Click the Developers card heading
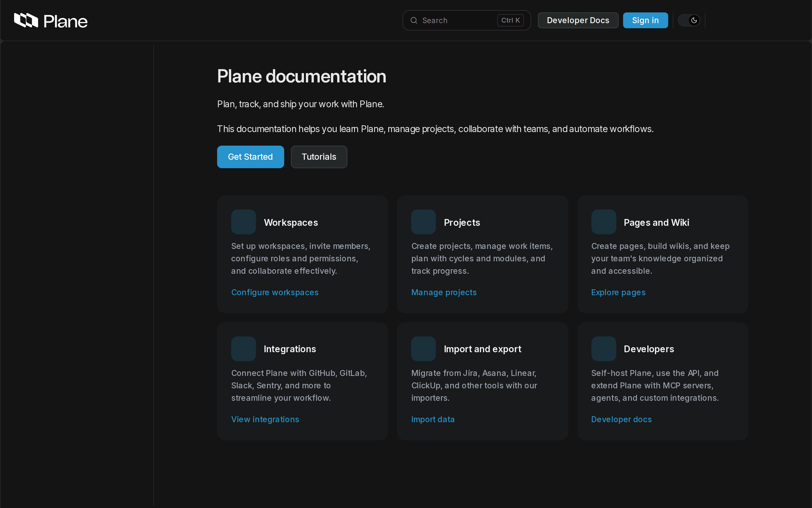The width and height of the screenshot is (812, 508). pos(648,349)
